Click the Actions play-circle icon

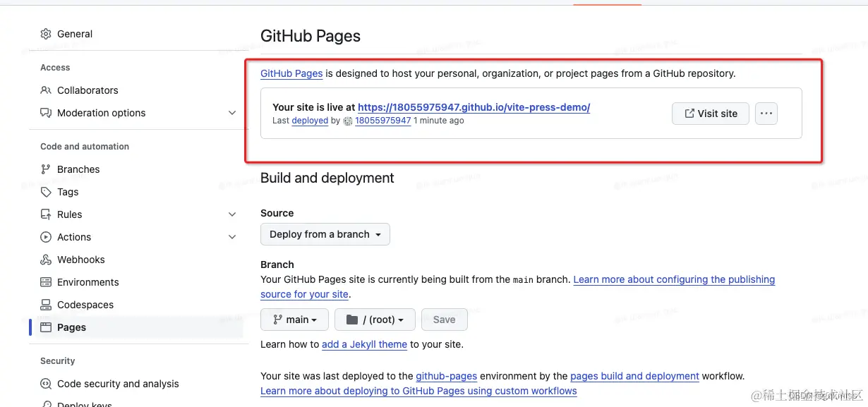(x=46, y=237)
